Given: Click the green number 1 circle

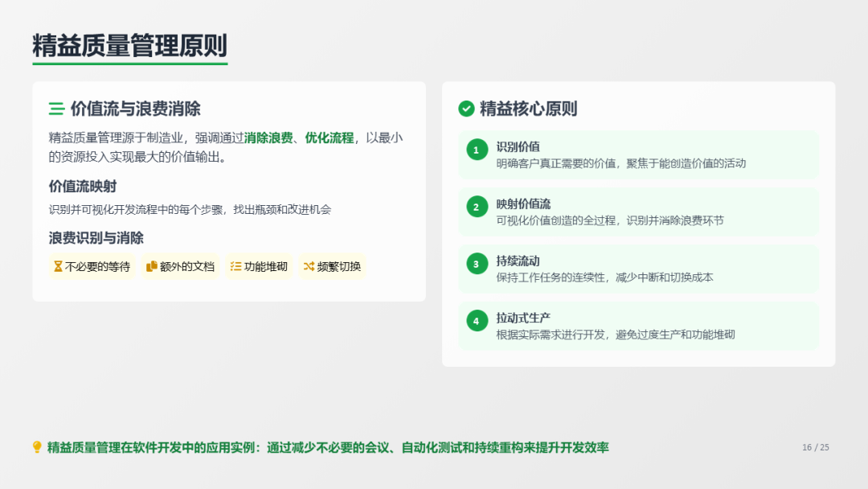Looking at the screenshot, I should tap(477, 150).
